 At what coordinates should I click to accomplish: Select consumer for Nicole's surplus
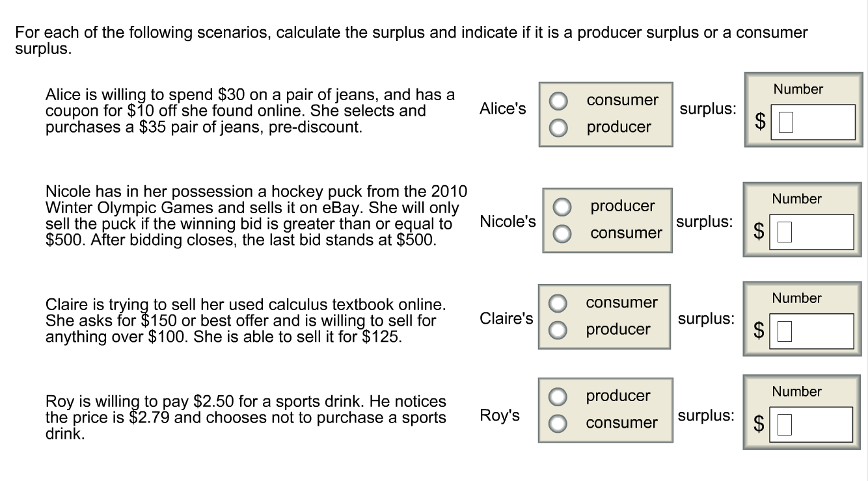point(561,233)
